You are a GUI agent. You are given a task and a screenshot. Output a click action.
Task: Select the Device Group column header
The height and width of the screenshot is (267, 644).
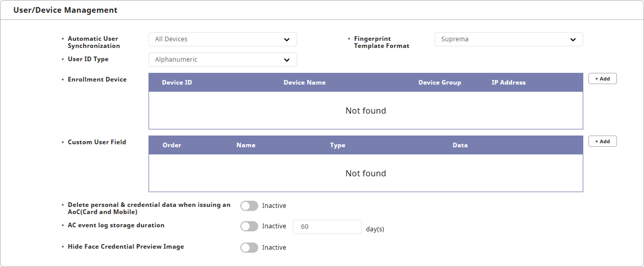(x=439, y=83)
